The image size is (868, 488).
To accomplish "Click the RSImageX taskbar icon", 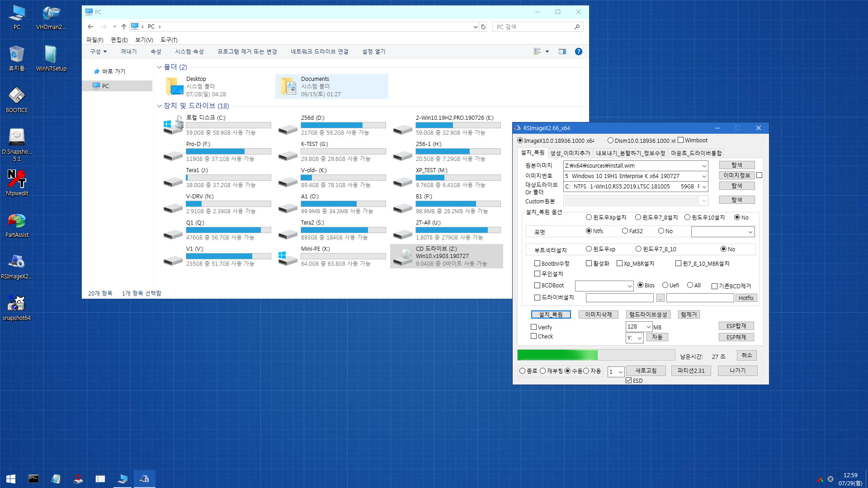I will point(145,479).
